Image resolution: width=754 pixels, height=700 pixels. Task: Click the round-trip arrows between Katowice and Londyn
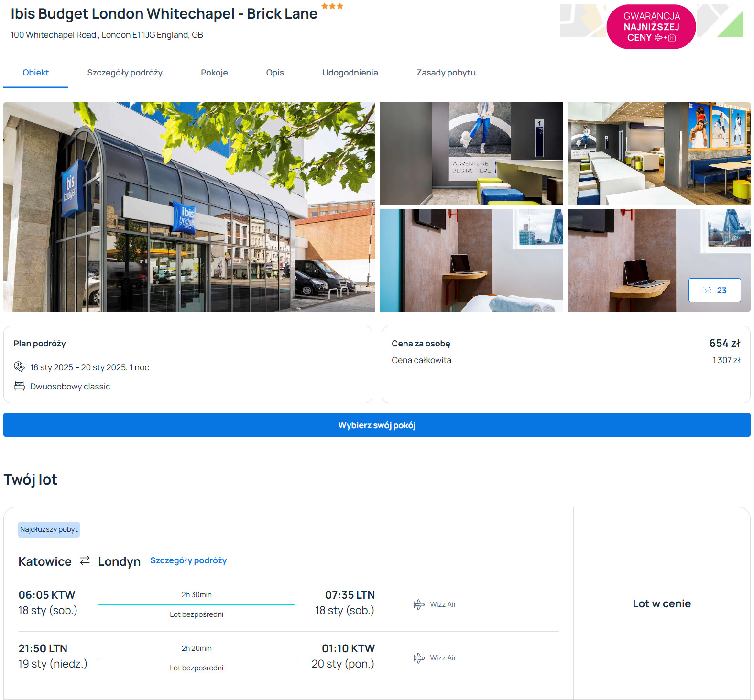click(85, 560)
